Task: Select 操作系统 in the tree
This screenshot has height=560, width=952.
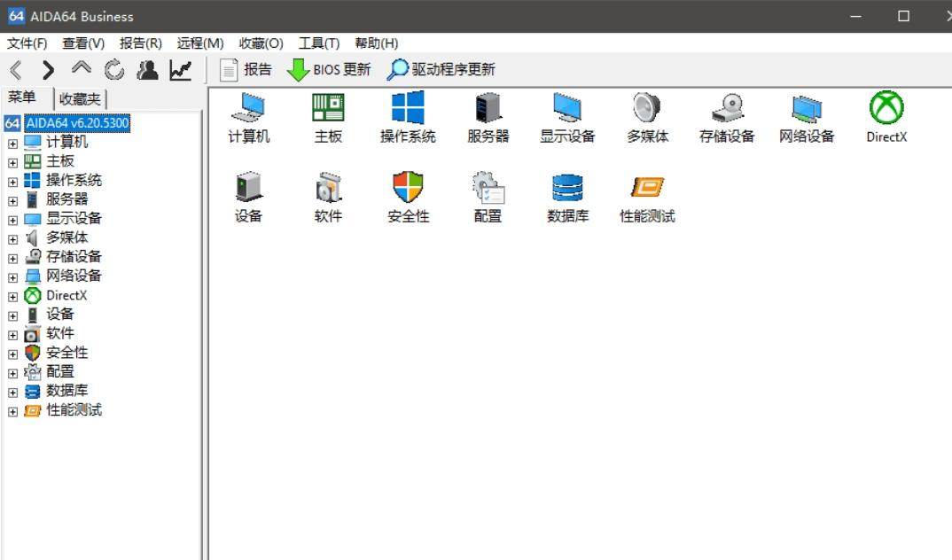Action: (74, 180)
